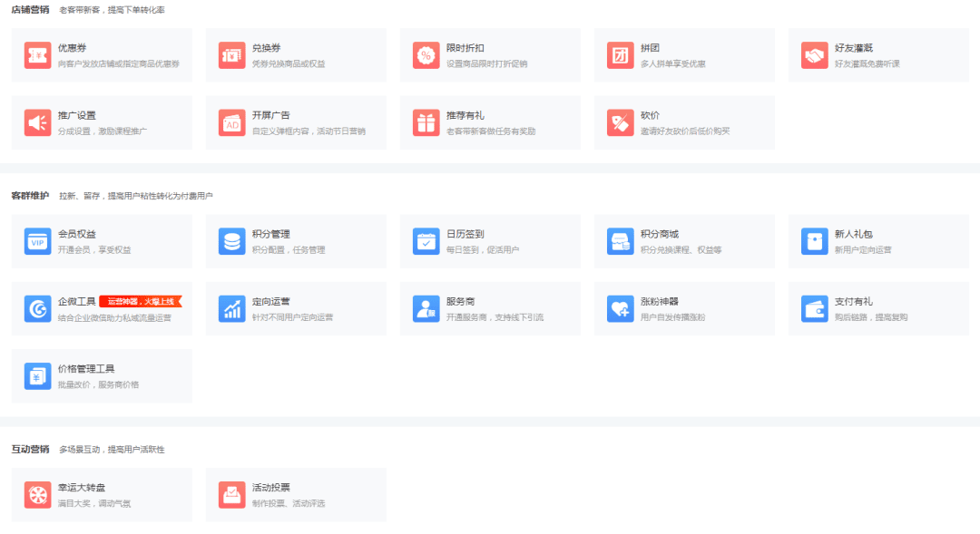Open the 会员权益 VIP icon
The height and width of the screenshot is (534, 980).
tap(37, 241)
